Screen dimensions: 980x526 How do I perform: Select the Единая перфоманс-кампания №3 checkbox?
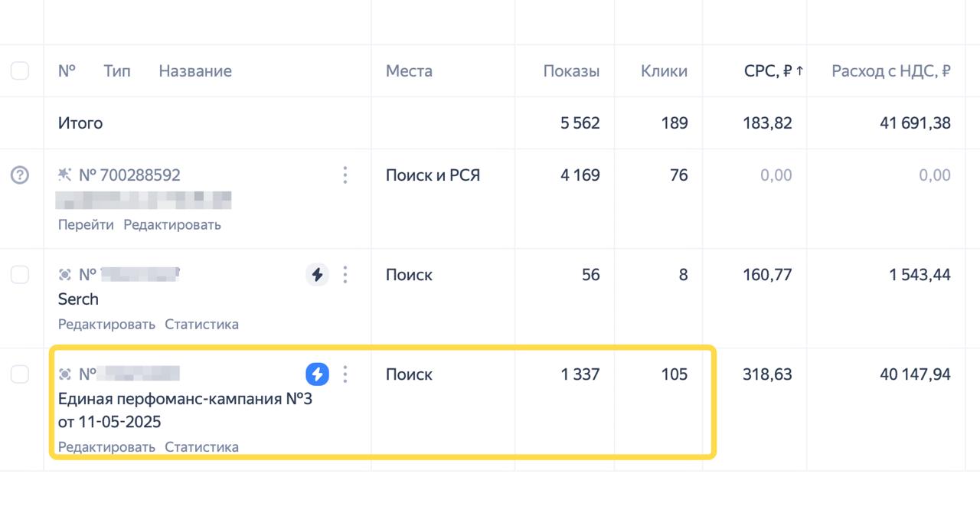click(19, 374)
